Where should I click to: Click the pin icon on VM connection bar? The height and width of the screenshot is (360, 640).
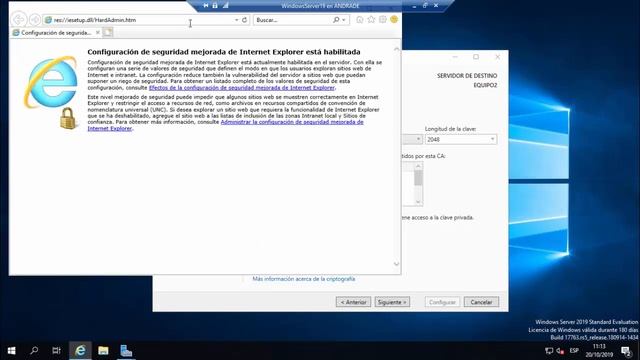[206, 5]
